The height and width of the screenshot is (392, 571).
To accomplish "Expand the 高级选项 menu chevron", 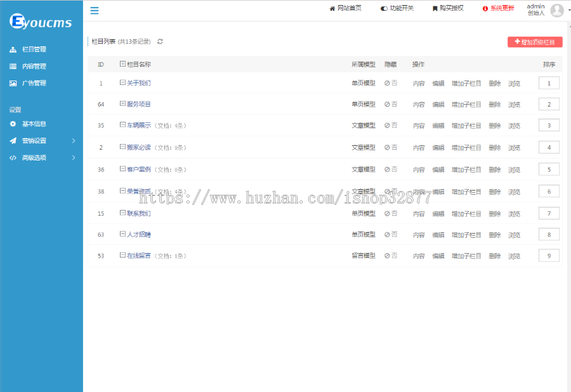I will coord(72,157).
